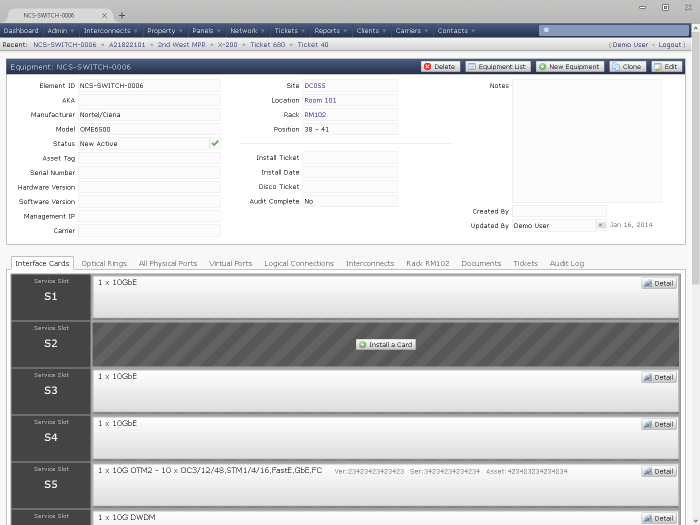
Task: Install a card in slot S2
Action: click(x=385, y=345)
